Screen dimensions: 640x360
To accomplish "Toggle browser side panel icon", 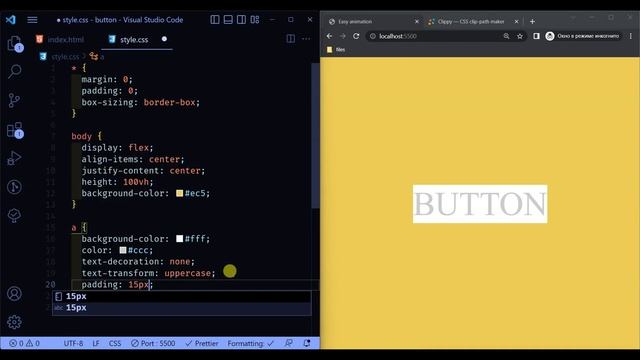I will 536,36.
